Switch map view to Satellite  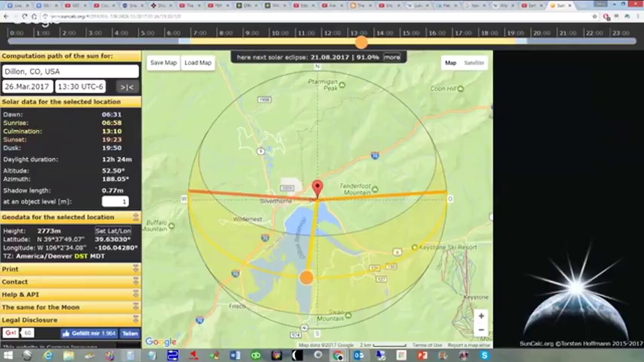(474, 63)
